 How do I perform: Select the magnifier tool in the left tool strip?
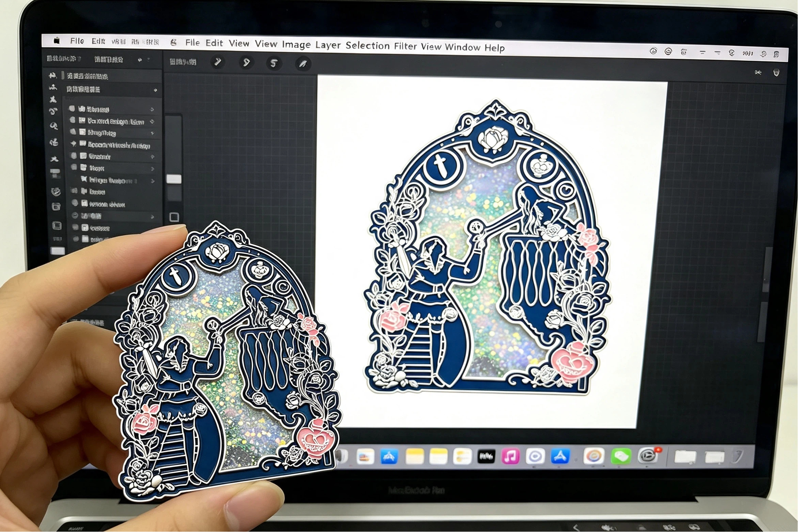point(54,127)
